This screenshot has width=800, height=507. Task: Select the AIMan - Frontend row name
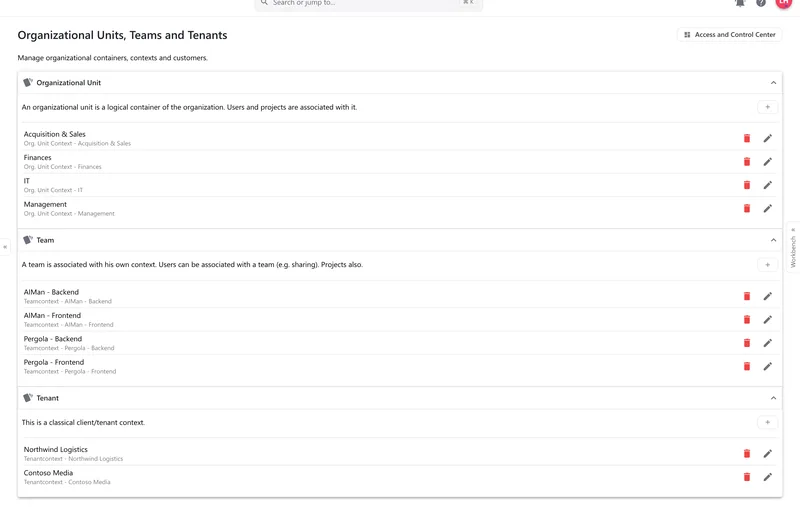point(52,316)
